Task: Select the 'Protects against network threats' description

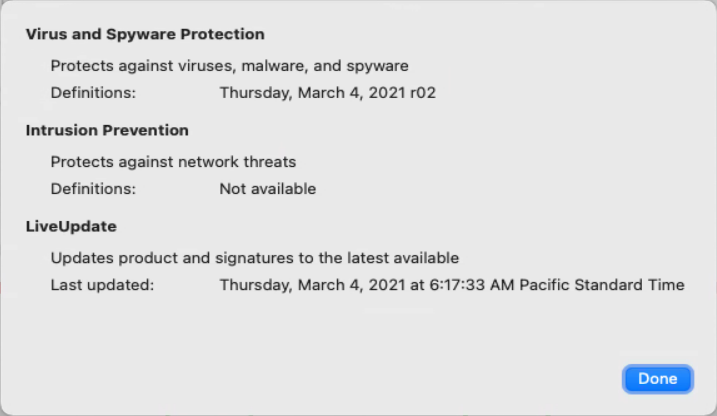Action: [173, 162]
